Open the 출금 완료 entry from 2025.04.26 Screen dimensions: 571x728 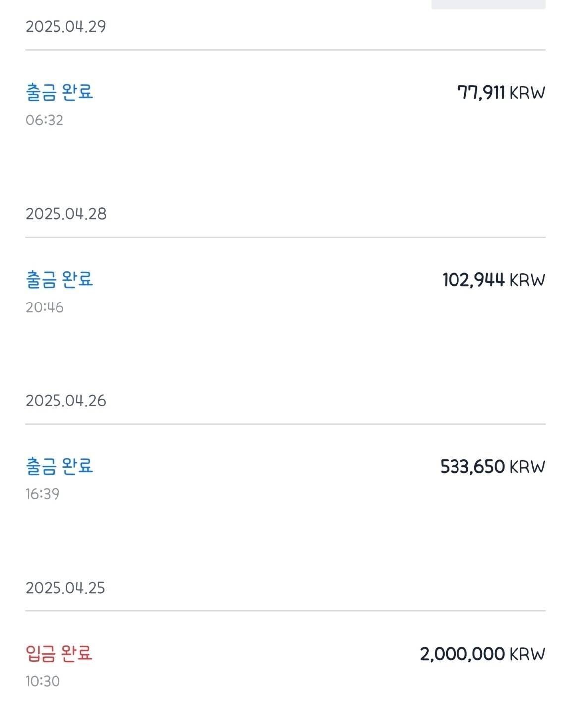tap(59, 466)
